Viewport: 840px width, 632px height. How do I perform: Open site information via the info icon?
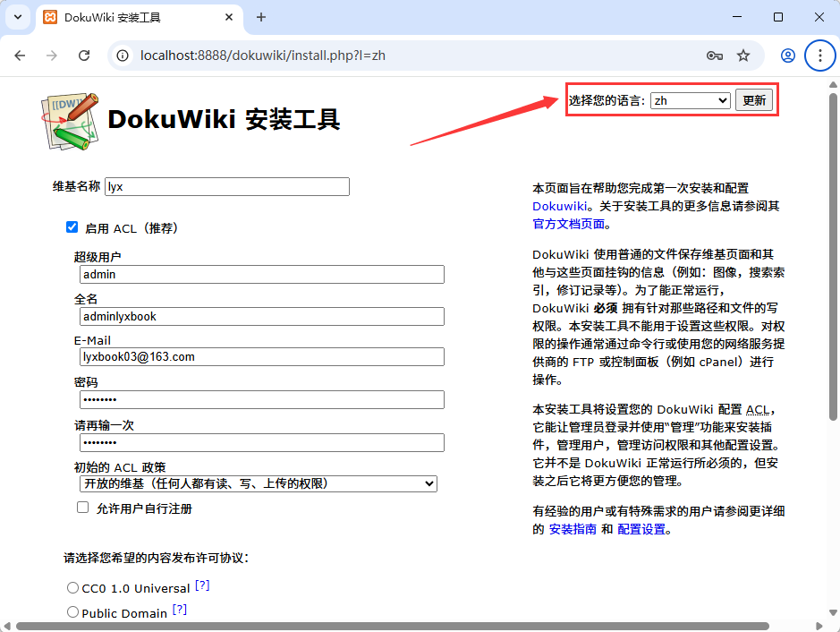coord(121,55)
